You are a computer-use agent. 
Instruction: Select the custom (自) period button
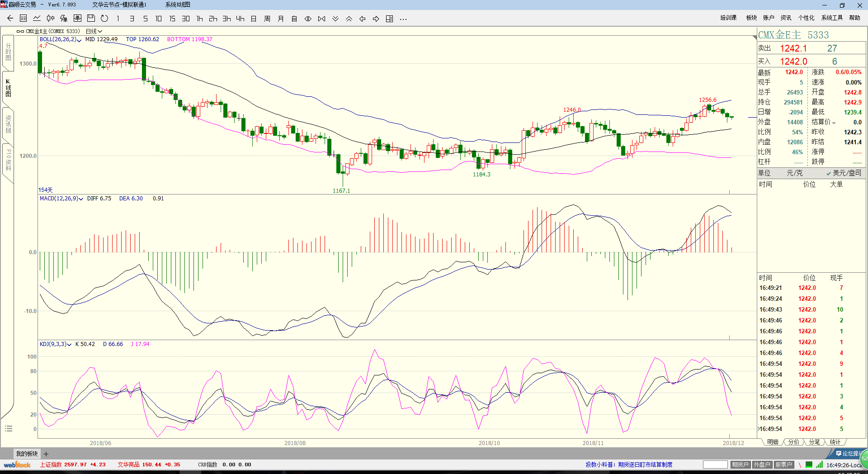click(294, 19)
